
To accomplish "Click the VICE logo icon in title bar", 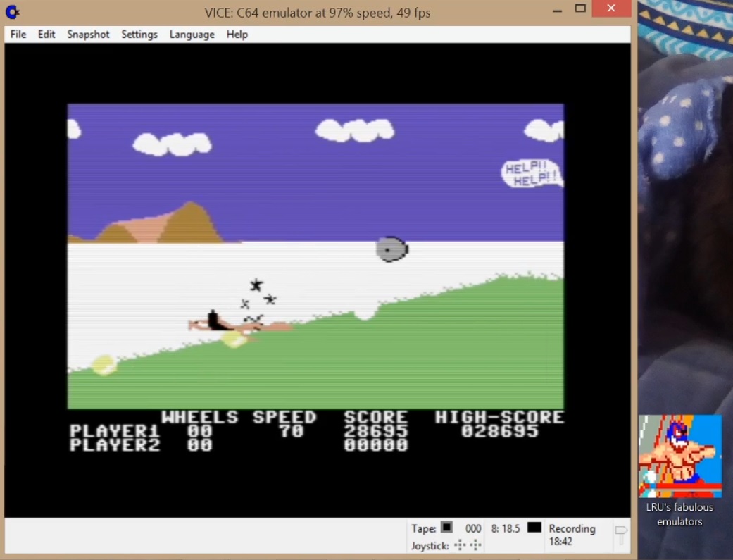I will point(12,12).
